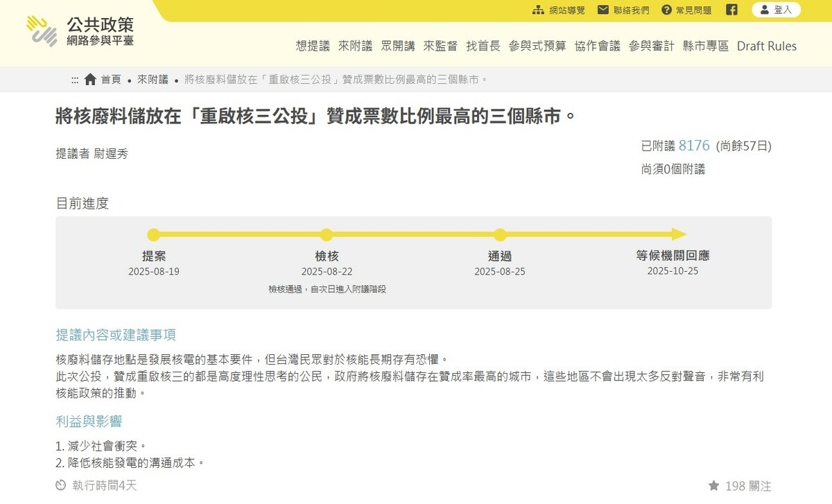Click the 登入 login button

776,10
